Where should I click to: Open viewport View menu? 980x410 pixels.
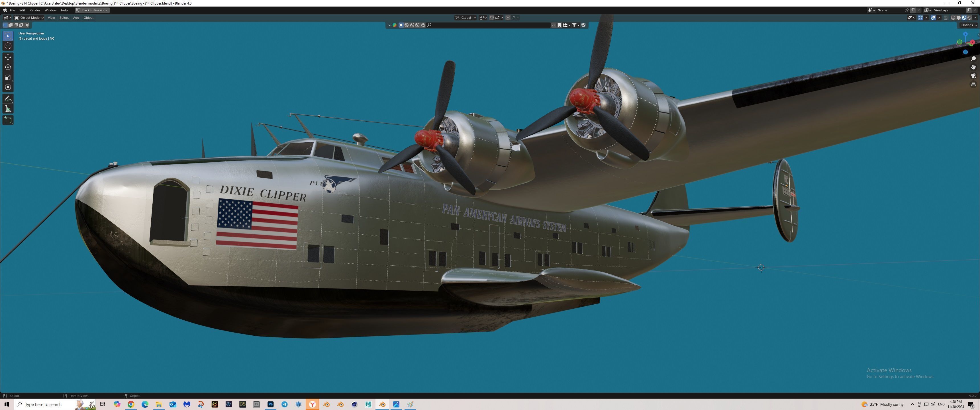click(51, 17)
